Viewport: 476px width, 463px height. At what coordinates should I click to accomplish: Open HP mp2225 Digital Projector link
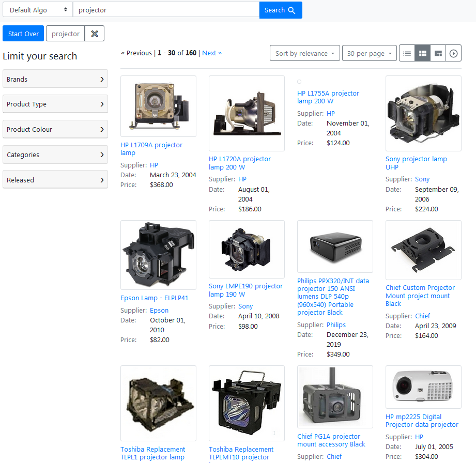tap(422, 421)
